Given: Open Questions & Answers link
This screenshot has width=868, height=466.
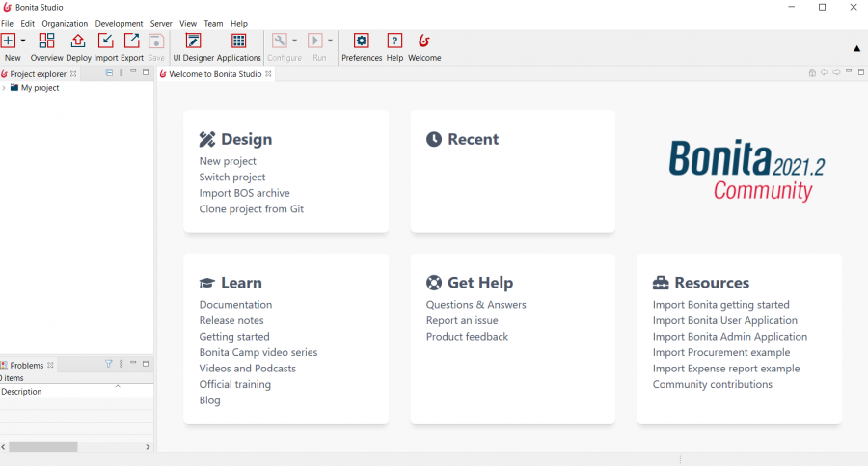Looking at the screenshot, I should (476, 305).
